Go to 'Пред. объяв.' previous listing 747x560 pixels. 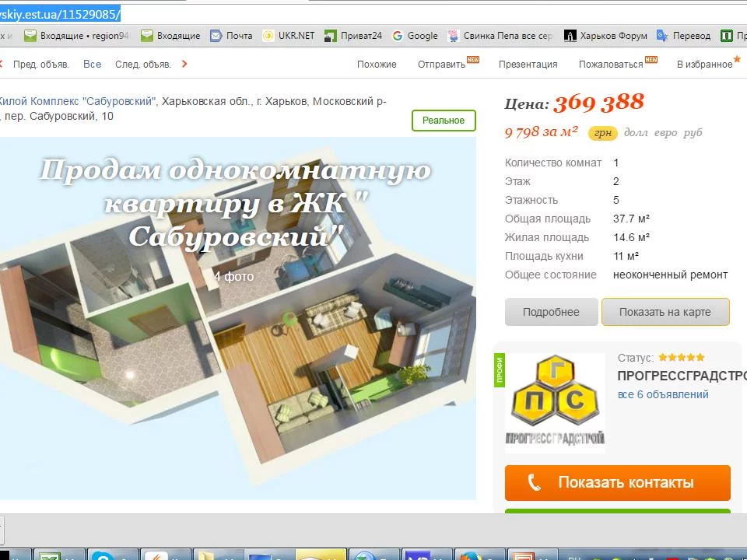(41, 65)
